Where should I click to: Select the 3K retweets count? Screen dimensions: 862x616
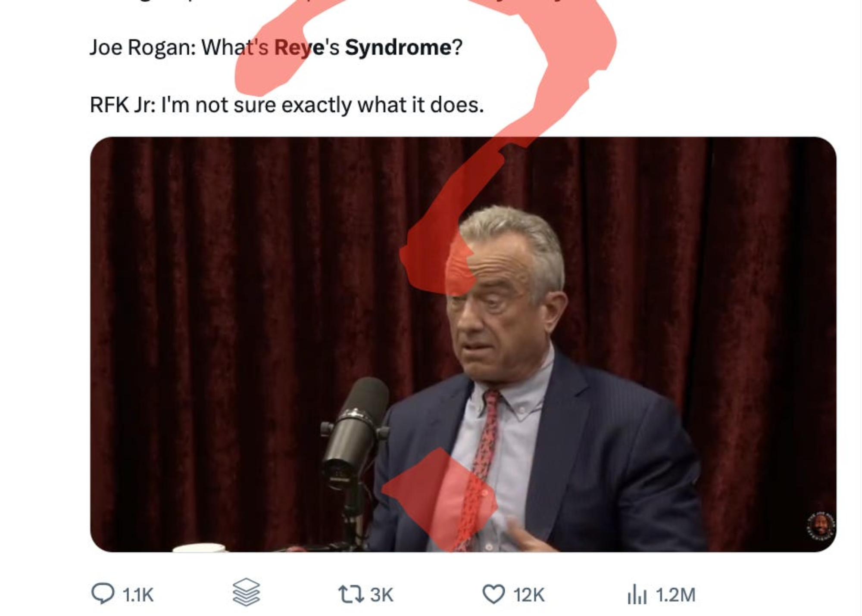(x=381, y=595)
